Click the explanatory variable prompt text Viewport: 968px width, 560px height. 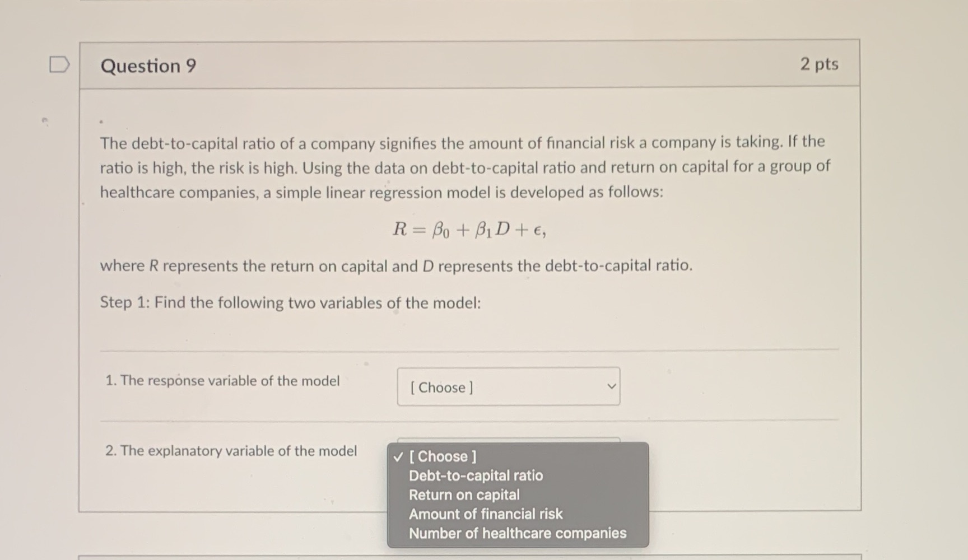point(231,451)
